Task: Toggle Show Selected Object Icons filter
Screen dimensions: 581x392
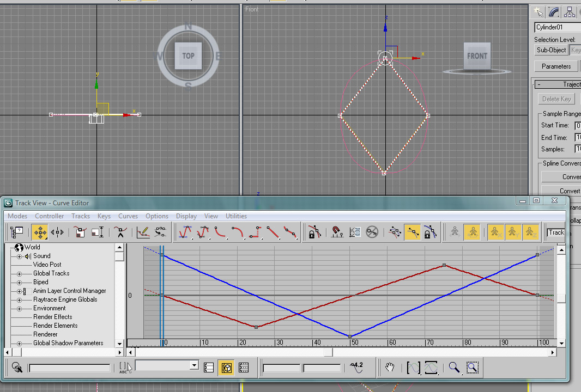Action: [226, 367]
